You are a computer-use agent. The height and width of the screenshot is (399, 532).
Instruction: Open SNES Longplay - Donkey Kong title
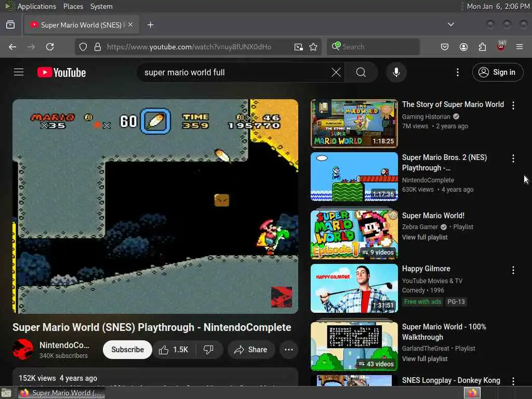[451, 380]
